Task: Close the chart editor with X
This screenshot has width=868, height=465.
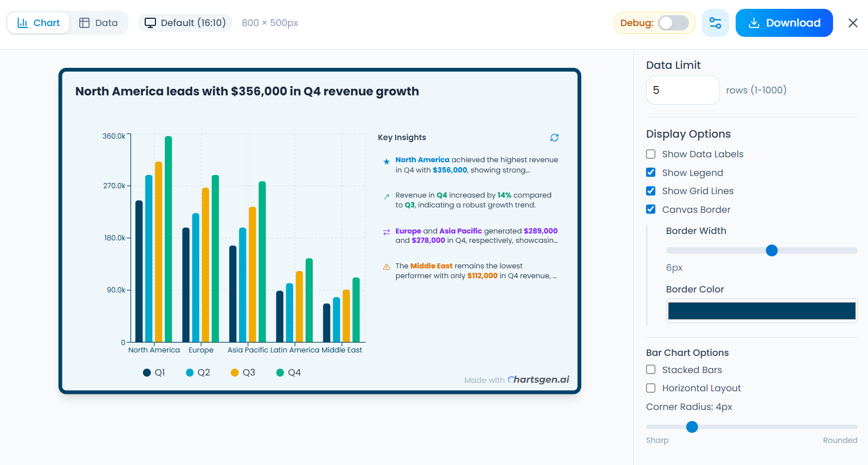Action: [x=853, y=23]
